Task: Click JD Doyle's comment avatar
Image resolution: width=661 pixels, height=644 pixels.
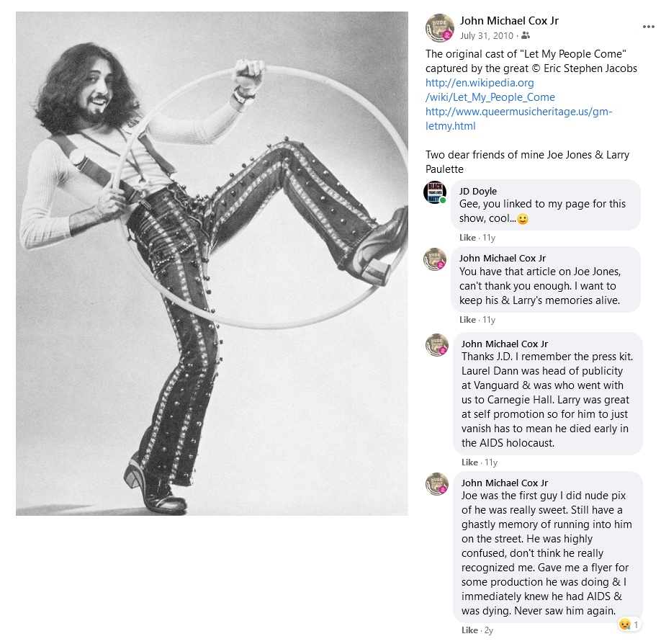Action: [x=435, y=192]
